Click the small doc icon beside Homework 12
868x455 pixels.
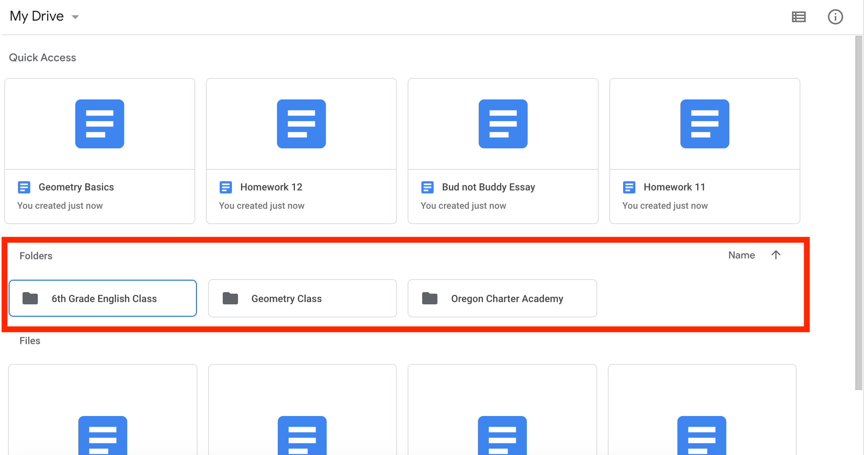pyautogui.click(x=226, y=187)
